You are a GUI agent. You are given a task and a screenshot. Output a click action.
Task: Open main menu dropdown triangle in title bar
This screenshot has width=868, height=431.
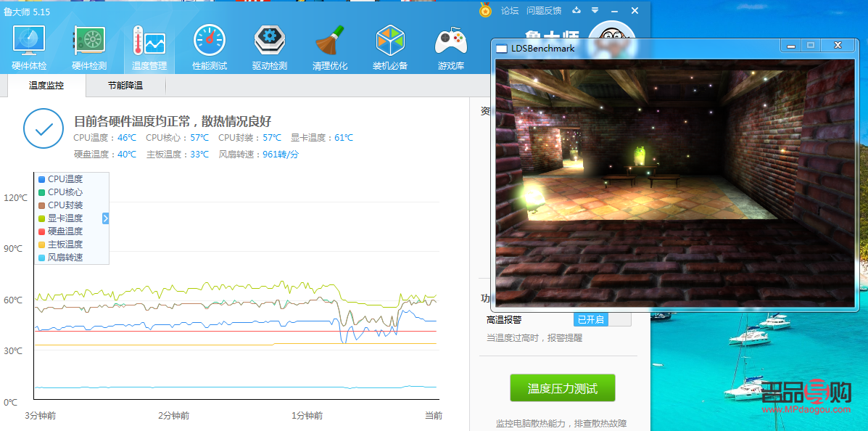[x=595, y=10]
